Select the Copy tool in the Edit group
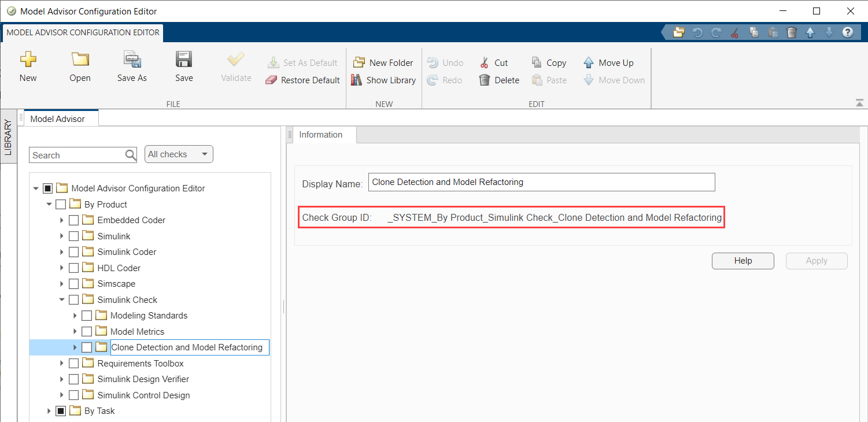The image size is (868, 422). [548, 62]
